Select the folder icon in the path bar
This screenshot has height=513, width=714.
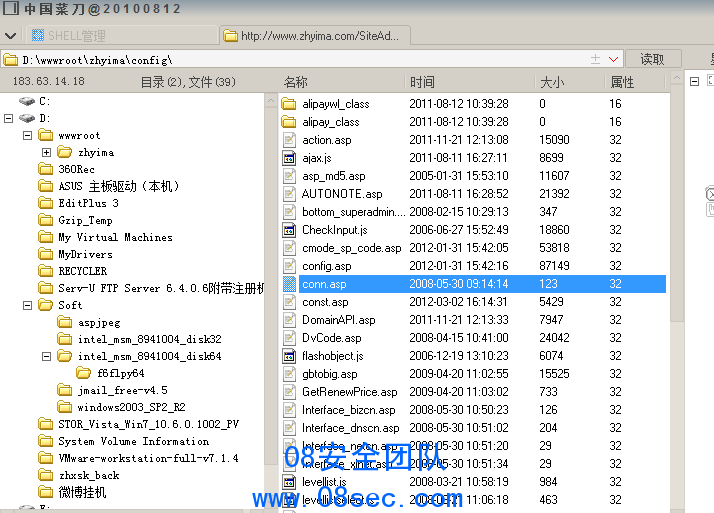[10, 60]
